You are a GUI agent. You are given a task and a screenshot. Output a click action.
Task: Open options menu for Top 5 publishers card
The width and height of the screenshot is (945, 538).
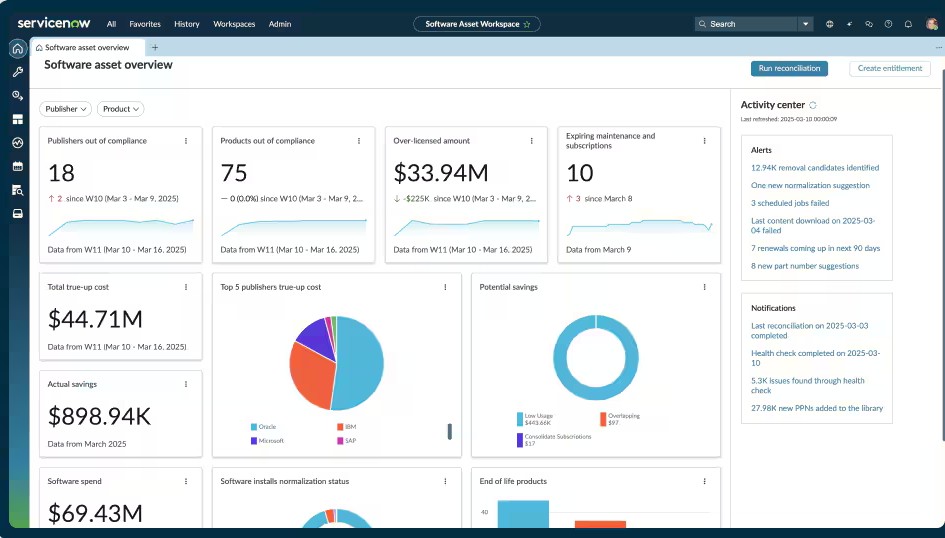(445, 287)
